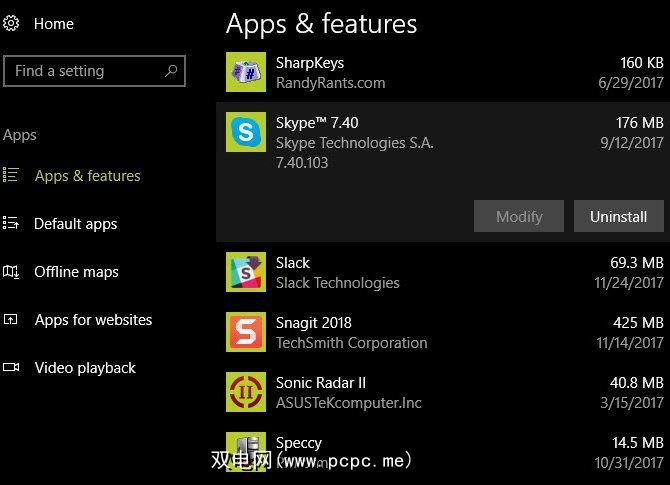Select the SharpKeys app entry
The image size is (670, 485).
444,72
